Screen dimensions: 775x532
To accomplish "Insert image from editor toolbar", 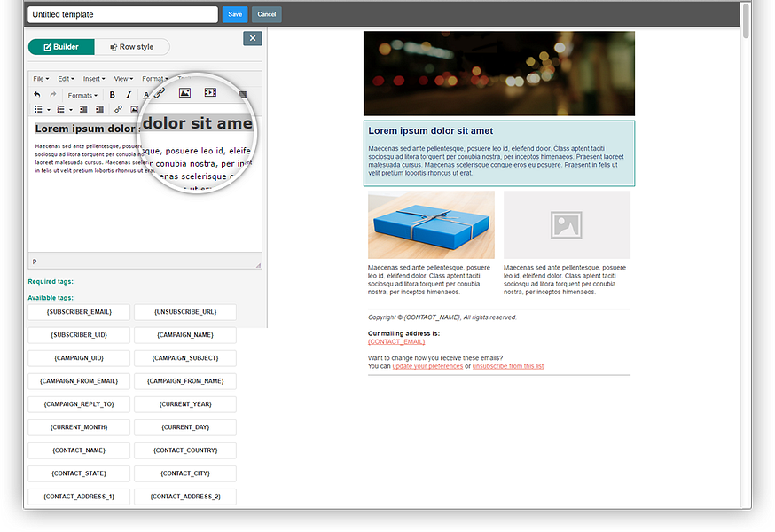I will (134, 109).
